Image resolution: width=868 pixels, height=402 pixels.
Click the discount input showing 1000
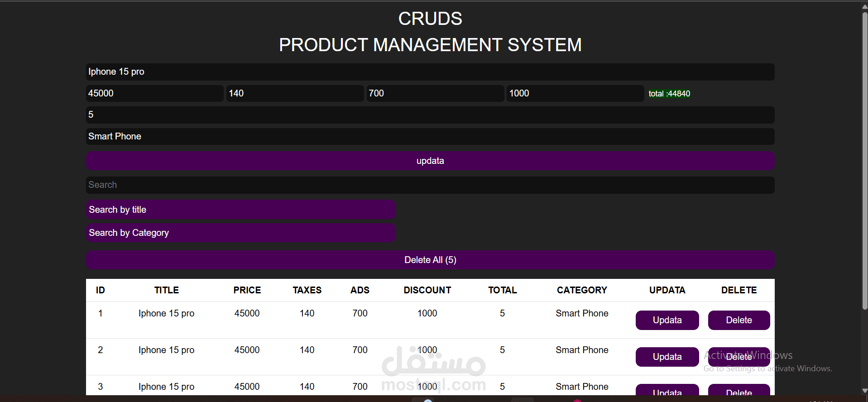point(575,93)
